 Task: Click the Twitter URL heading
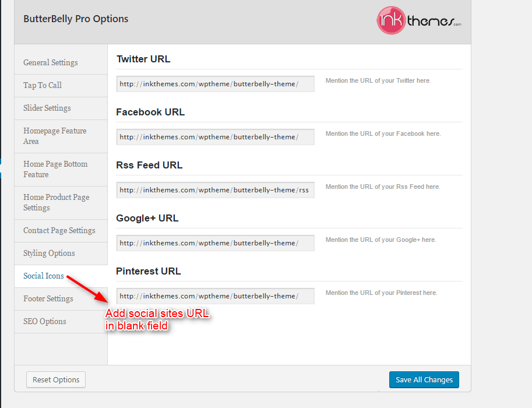pos(143,59)
